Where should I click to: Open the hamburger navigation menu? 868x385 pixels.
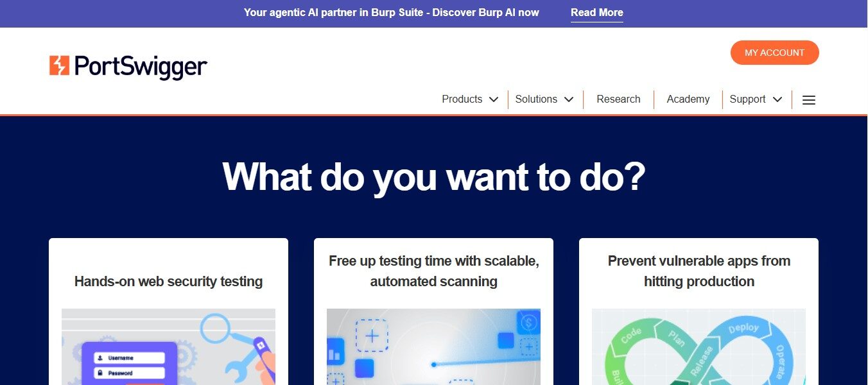tap(808, 99)
